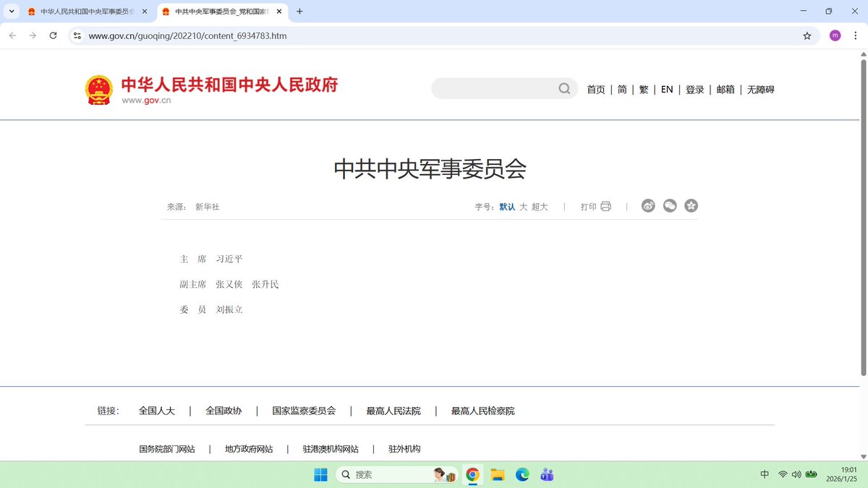Open the 无障碍 accessibility link
The width and height of the screenshot is (868, 488).
tap(761, 90)
